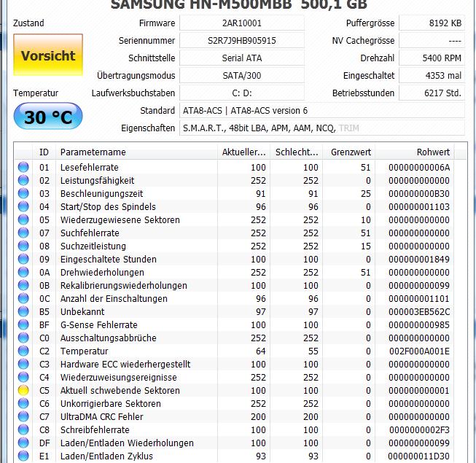Click the 4353 mal power-on count field
Image resolution: width=476 pixels, height=463 pixels.
tap(432, 76)
